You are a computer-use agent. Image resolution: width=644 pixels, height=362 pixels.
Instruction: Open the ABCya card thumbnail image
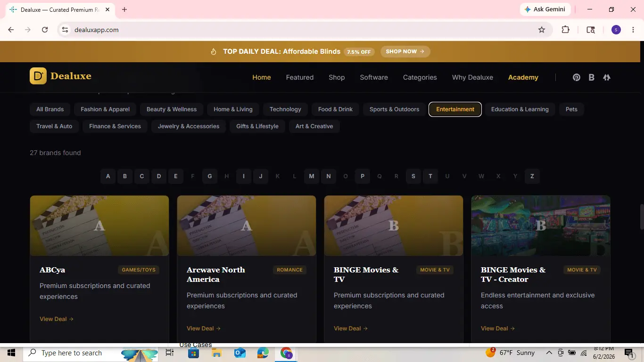pos(99,226)
